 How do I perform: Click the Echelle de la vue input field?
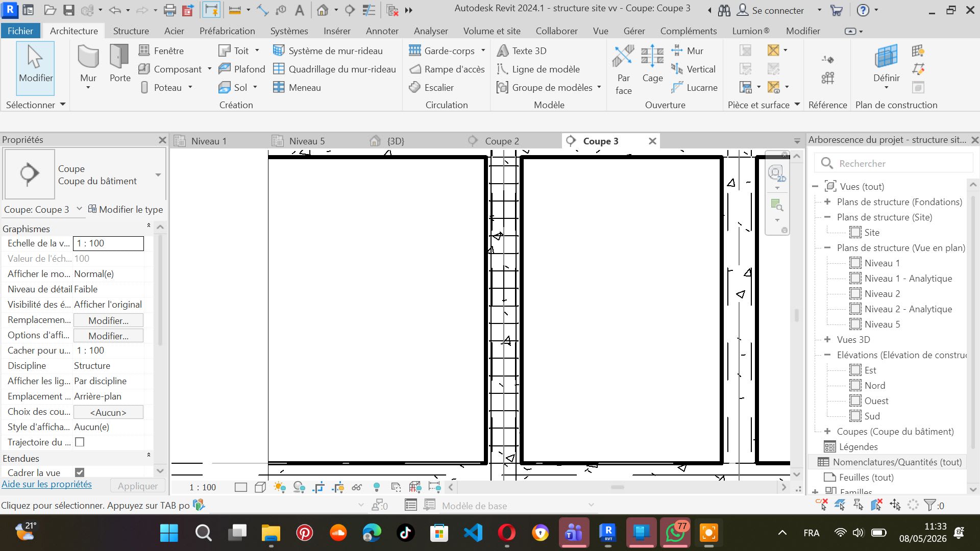coord(108,243)
